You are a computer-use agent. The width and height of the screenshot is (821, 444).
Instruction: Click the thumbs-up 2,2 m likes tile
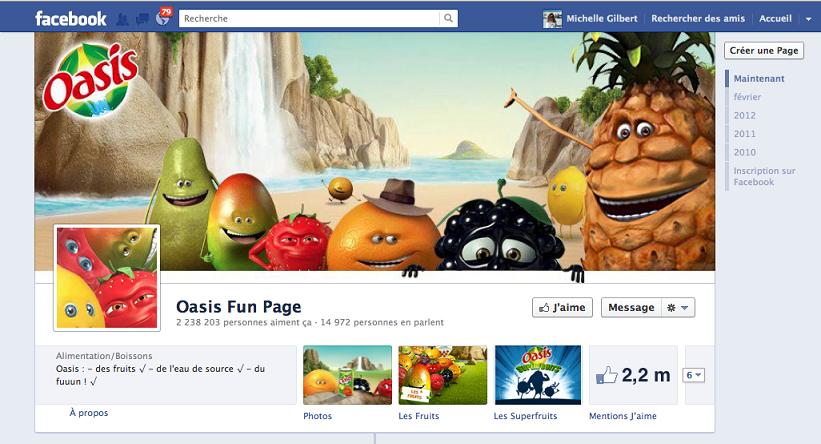click(633, 375)
